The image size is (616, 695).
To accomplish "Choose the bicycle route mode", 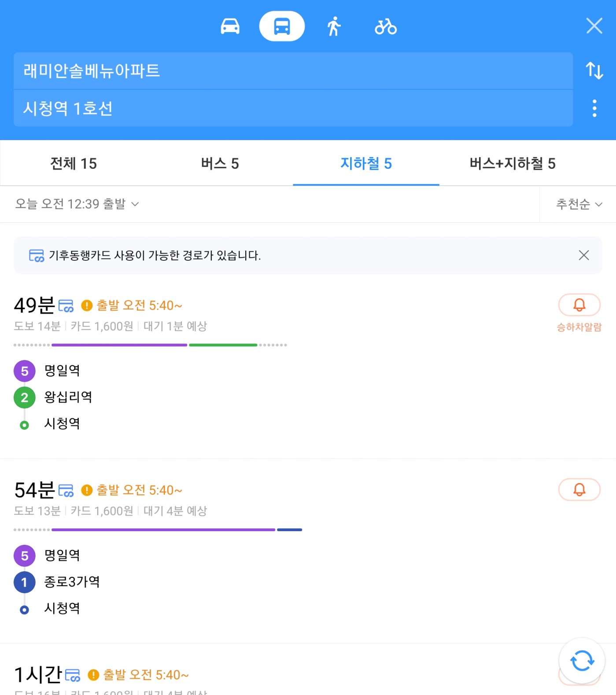I will (386, 26).
